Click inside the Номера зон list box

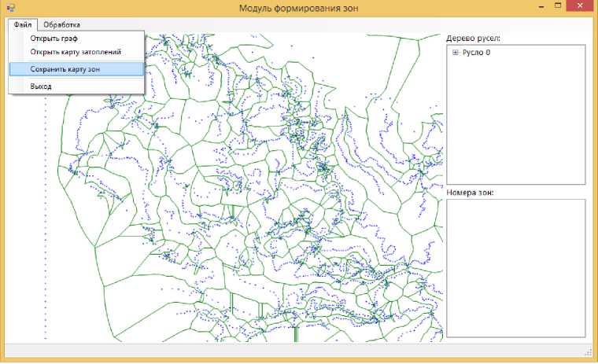(x=515, y=268)
